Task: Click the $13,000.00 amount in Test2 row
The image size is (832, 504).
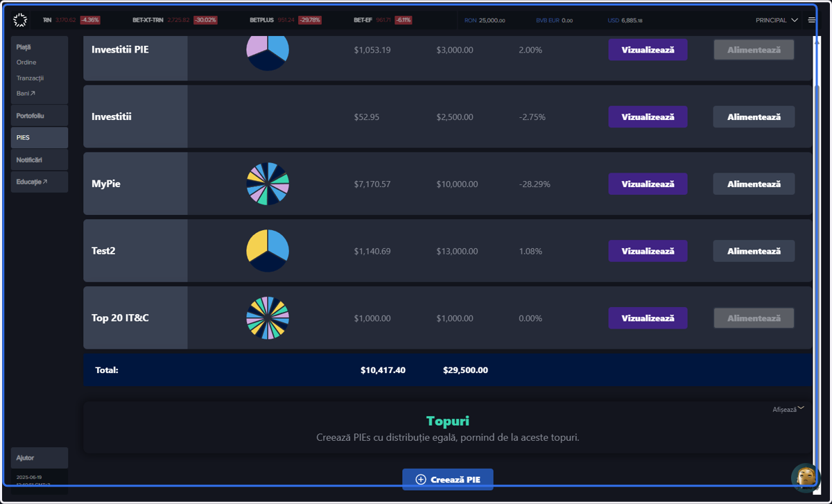Action: (x=457, y=251)
